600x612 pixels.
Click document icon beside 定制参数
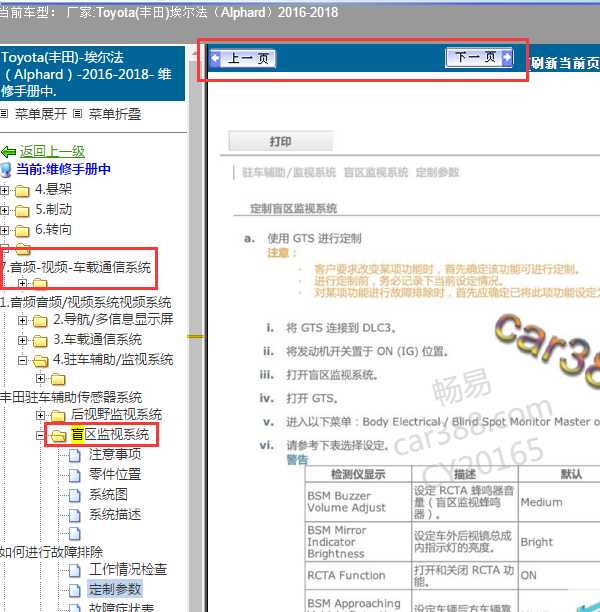click(75, 590)
